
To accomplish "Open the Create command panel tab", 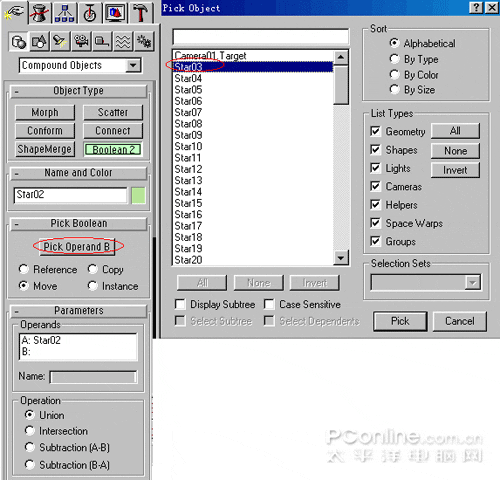I will 14,13.
